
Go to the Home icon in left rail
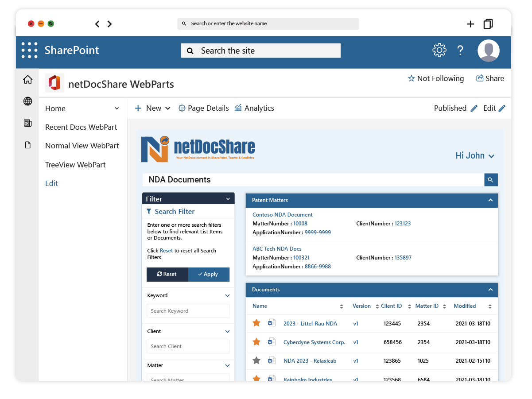[27, 80]
